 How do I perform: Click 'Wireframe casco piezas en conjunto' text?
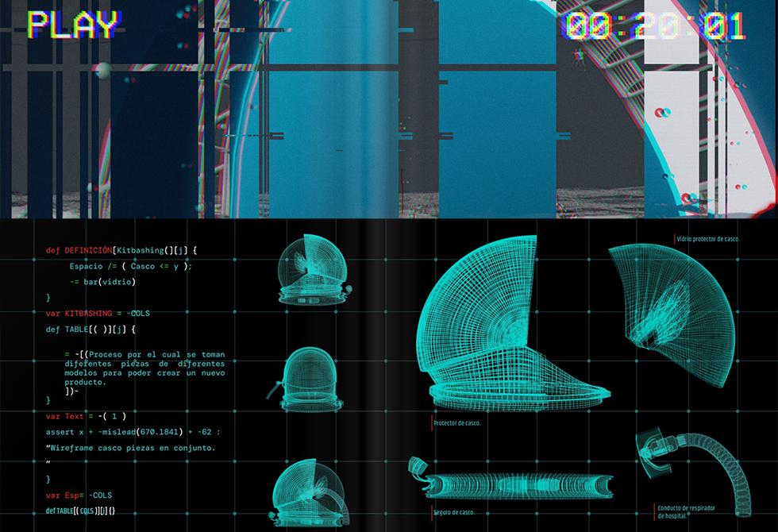coord(133,448)
